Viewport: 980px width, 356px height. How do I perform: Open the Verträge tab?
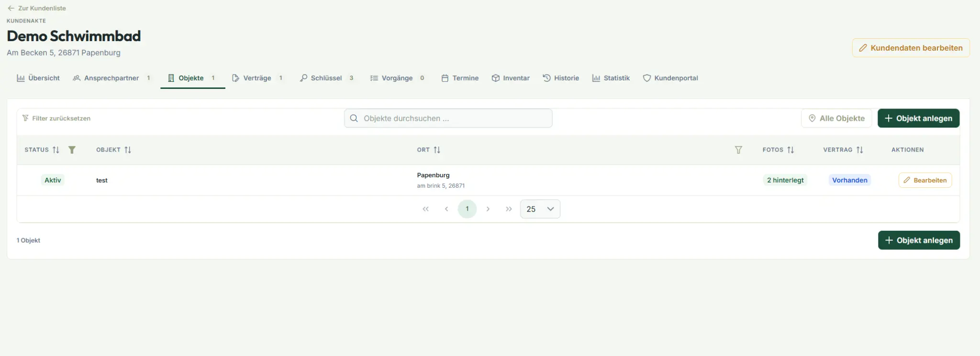pyautogui.click(x=258, y=78)
